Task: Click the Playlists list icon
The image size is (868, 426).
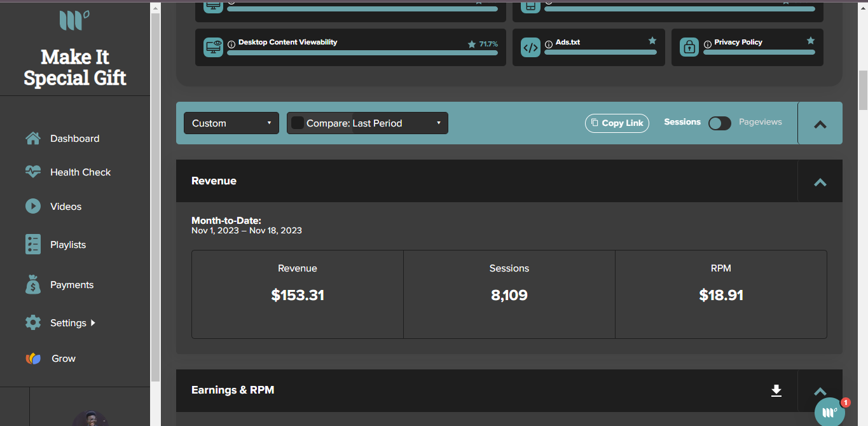Action: 33,245
